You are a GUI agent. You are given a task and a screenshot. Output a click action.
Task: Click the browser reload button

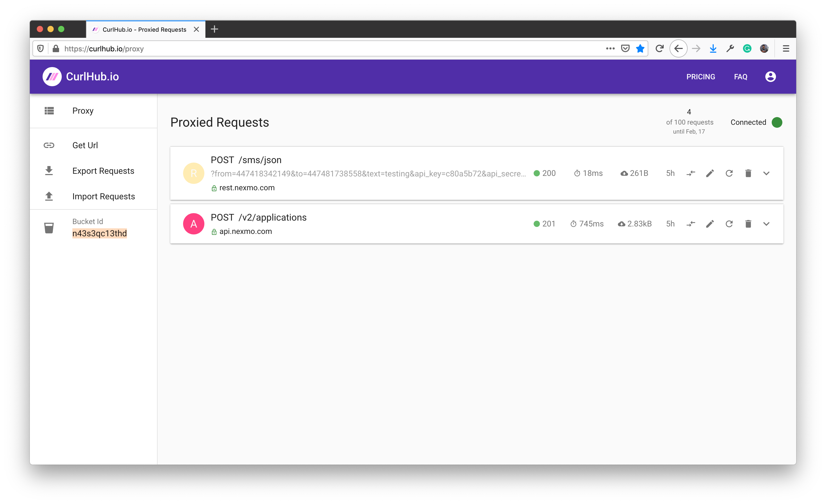(659, 49)
